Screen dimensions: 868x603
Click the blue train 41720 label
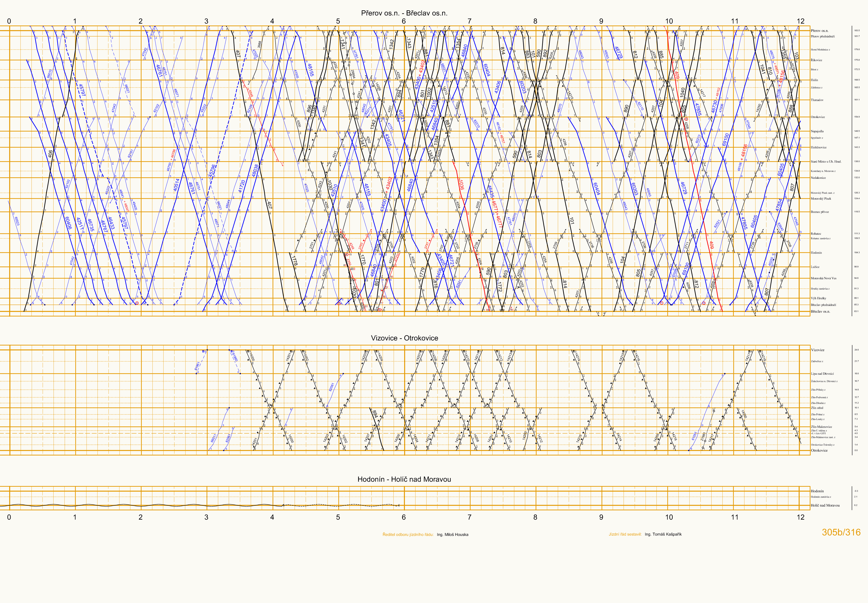[242, 186]
